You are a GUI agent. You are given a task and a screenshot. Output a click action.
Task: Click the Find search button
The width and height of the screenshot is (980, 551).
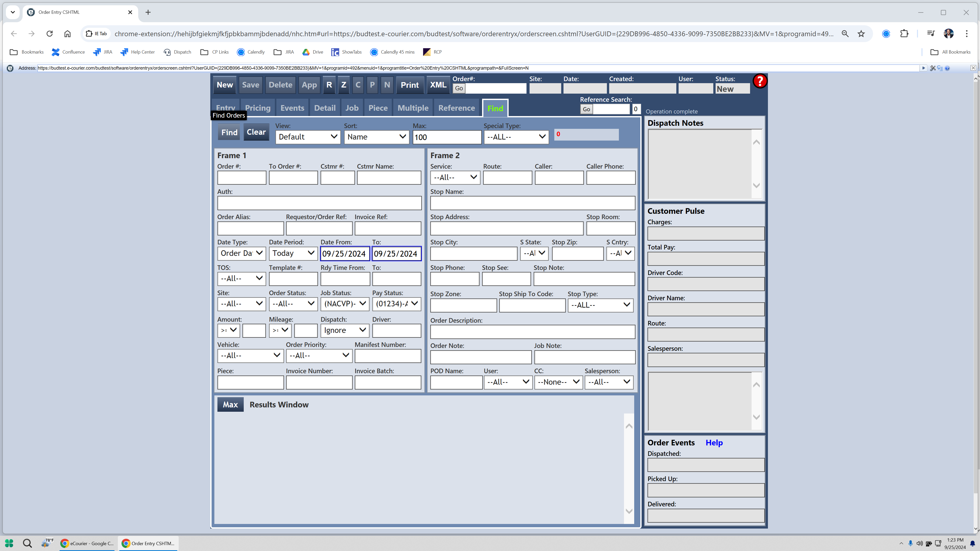(229, 132)
